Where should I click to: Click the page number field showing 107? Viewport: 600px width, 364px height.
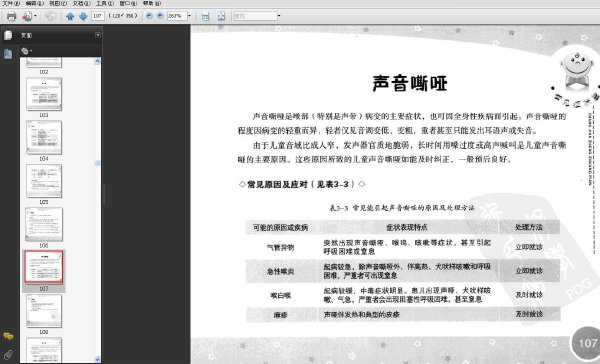[x=98, y=16]
